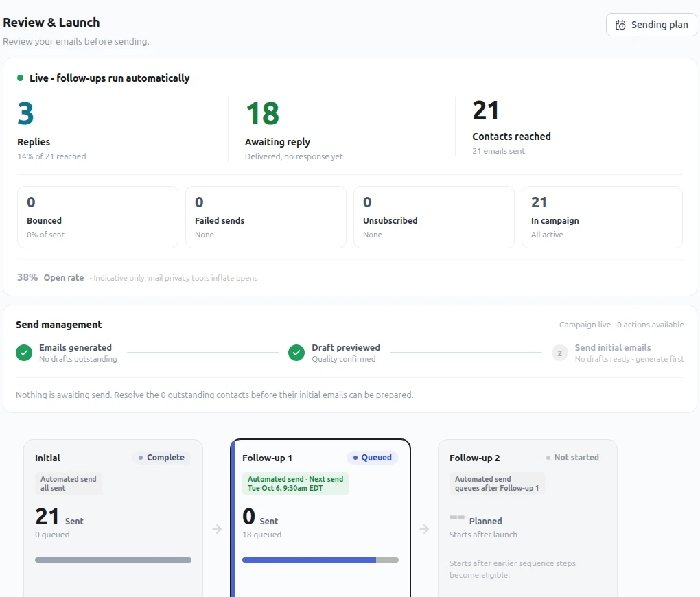The height and width of the screenshot is (597, 700).
Task: Click arrow between Initial and Follow-up 1
Action: 217,529
